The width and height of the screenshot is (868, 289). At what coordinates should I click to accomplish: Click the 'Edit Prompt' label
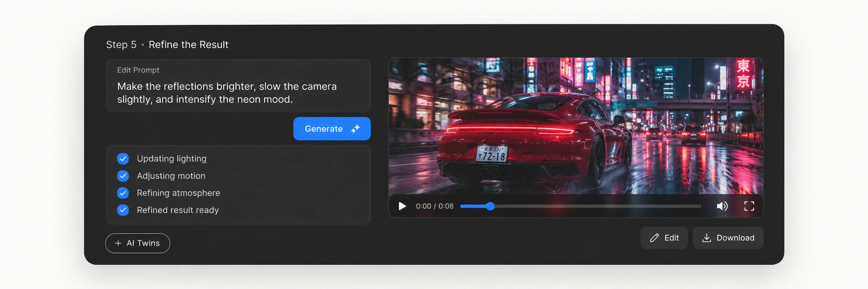pyautogui.click(x=138, y=70)
